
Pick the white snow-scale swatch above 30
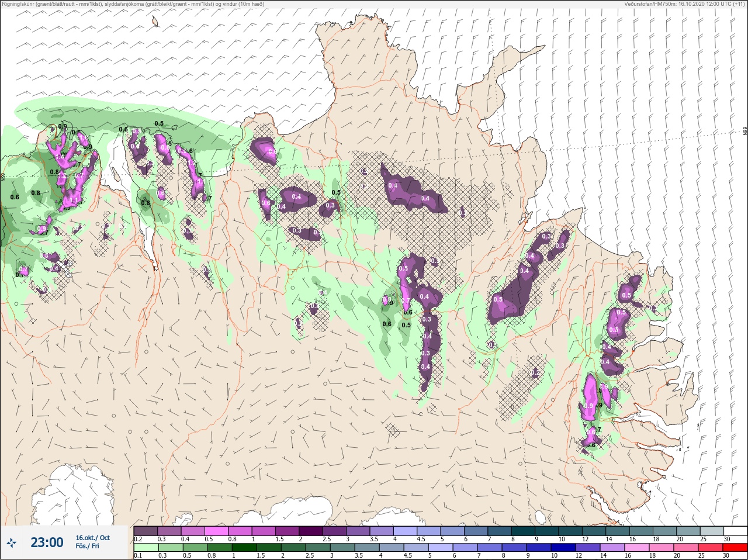tap(736, 531)
